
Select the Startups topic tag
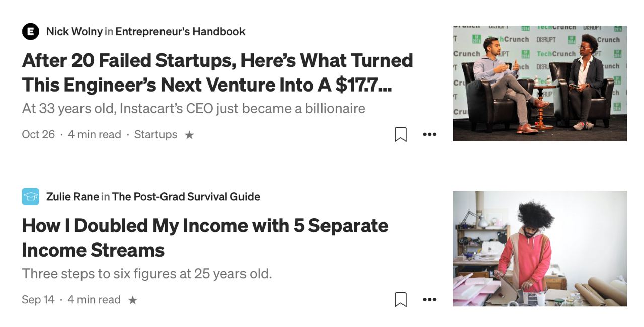click(155, 134)
